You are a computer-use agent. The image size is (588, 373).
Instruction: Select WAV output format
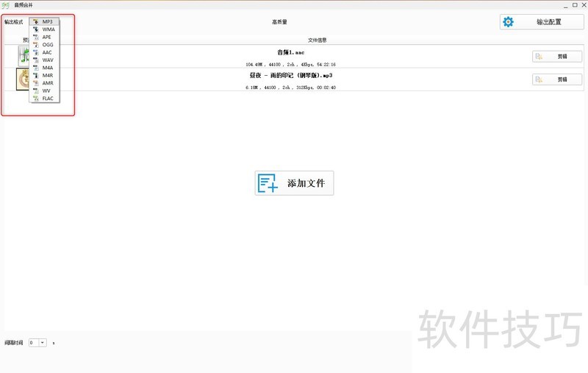[44, 60]
